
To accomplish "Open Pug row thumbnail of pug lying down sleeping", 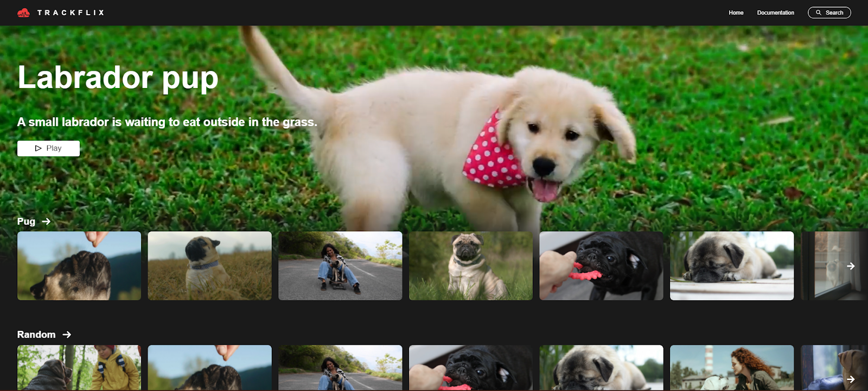I will click(x=732, y=266).
